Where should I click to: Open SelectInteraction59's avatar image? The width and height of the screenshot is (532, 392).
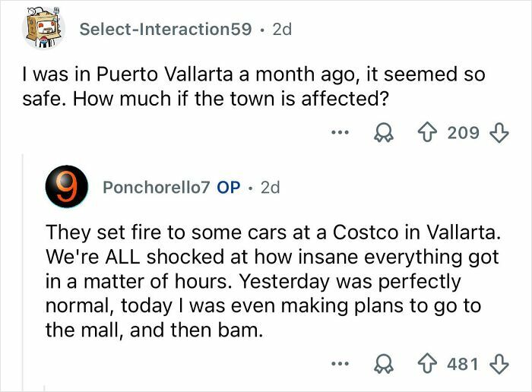click(44, 30)
